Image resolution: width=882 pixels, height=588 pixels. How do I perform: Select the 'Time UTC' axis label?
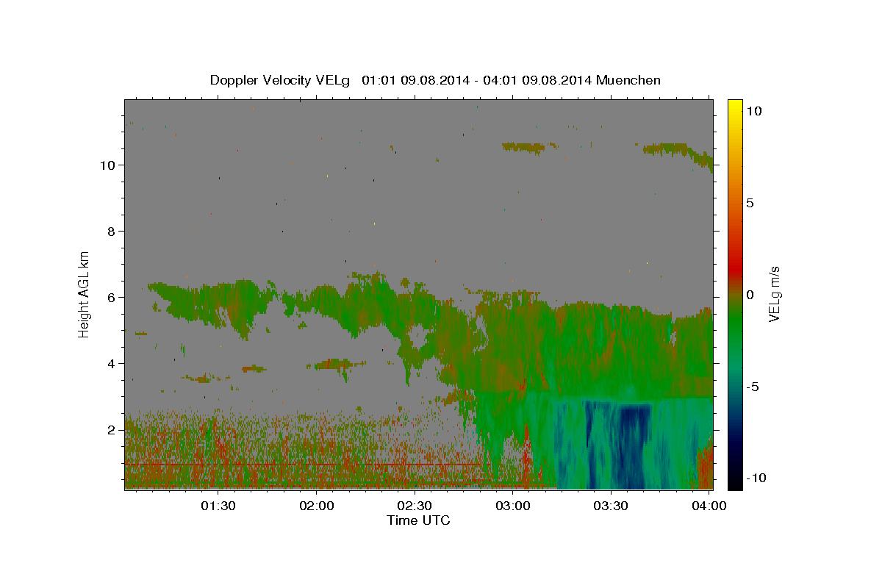(418, 520)
